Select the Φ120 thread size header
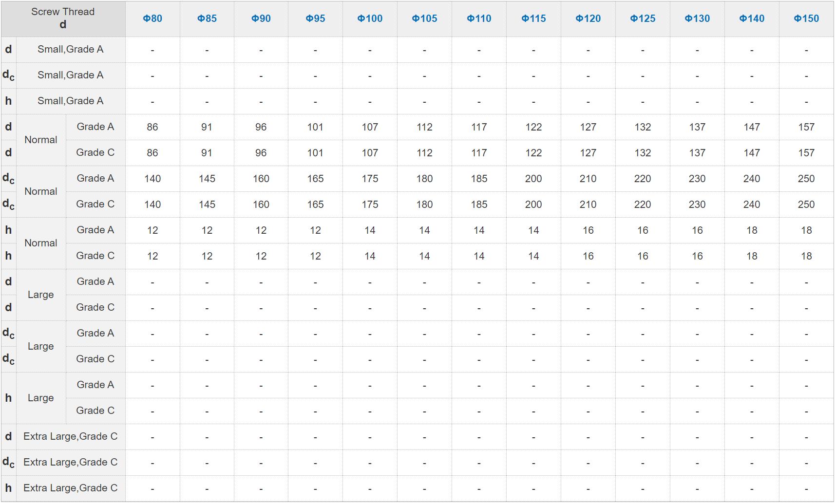 pos(588,19)
